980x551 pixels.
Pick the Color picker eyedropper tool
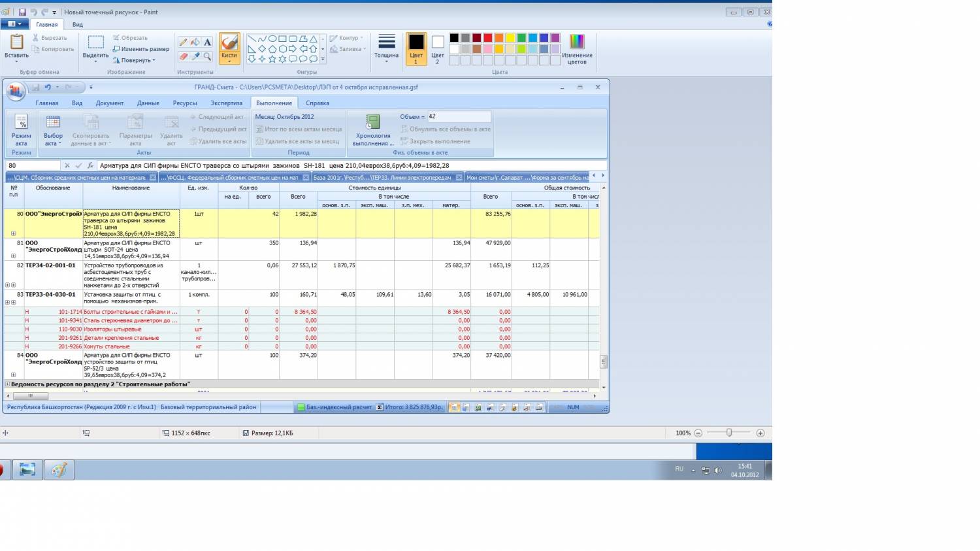(x=195, y=57)
